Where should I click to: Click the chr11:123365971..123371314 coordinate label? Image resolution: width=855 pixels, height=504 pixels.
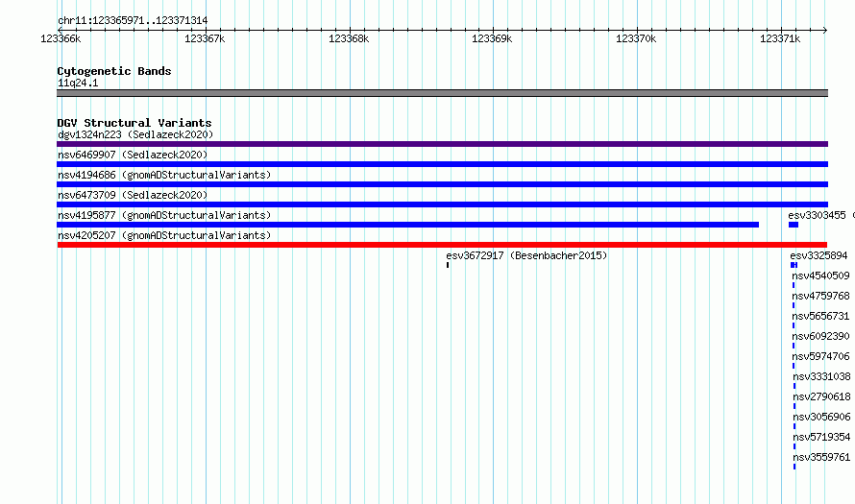[133, 21]
